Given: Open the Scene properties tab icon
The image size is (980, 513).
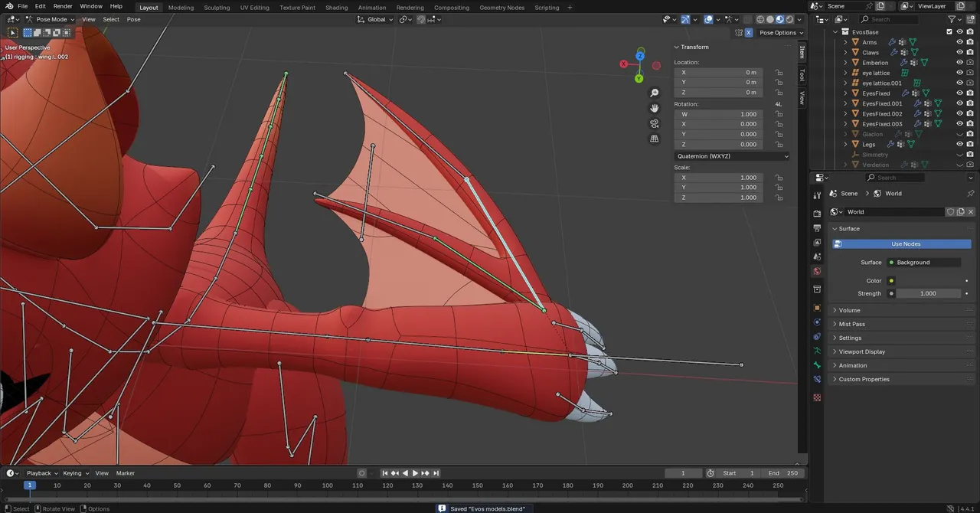Looking at the screenshot, I should click(x=817, y=256).
